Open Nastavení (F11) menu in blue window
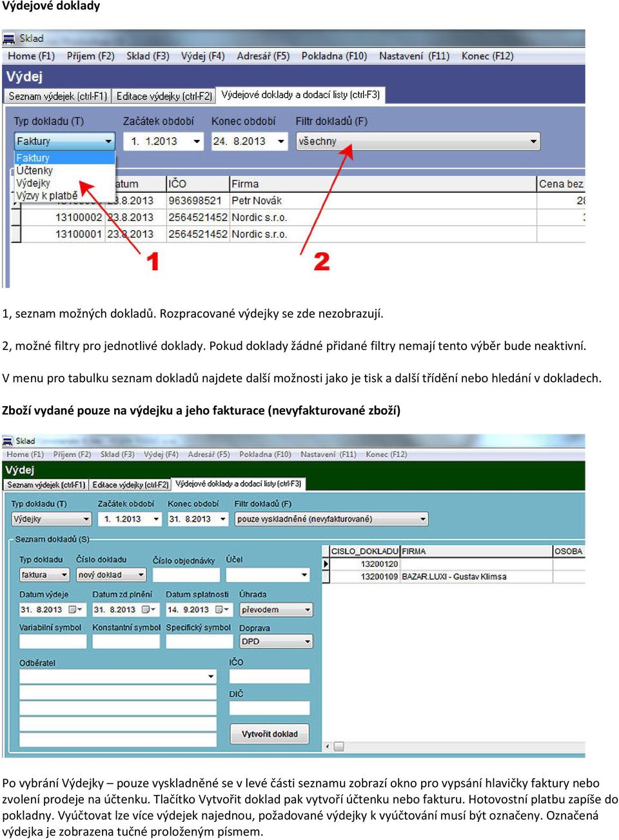This screenshot has height=840, width=619. [x=414, y=56]
